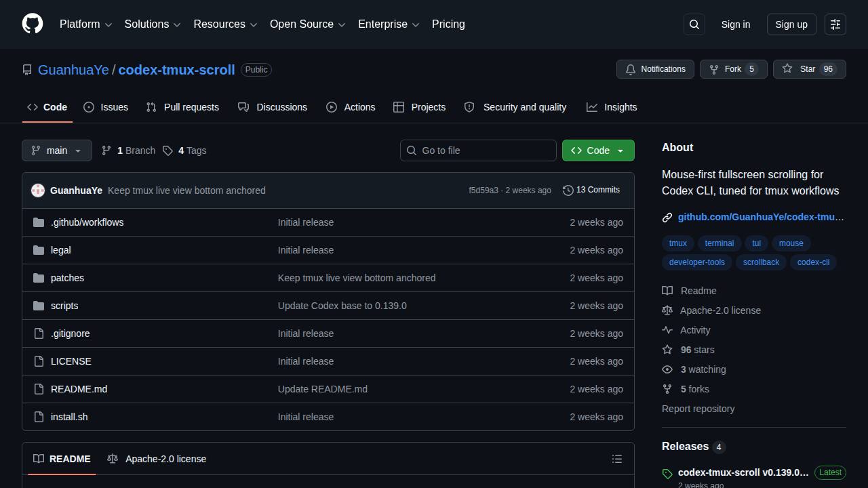This screenshot has height=488, width=868.
Task: Click the GitHub logo icon
Action: click(33, 24)
